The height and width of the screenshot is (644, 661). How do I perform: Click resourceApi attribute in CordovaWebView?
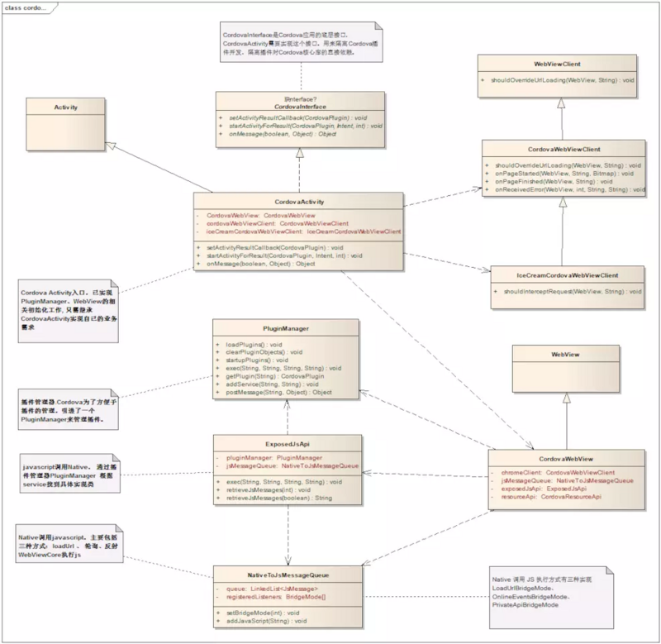tap(551, 496)
